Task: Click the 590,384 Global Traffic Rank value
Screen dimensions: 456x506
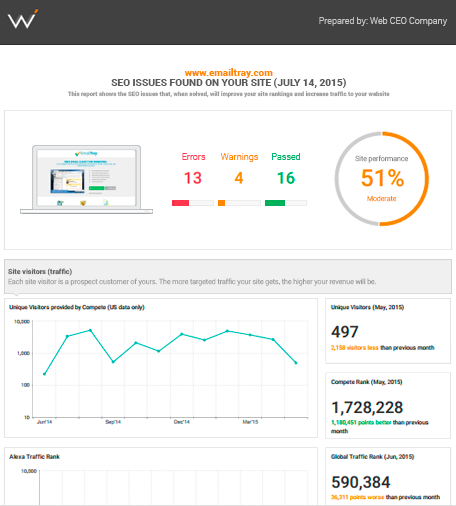Action: pyautogui.click(x=361, y=482)
